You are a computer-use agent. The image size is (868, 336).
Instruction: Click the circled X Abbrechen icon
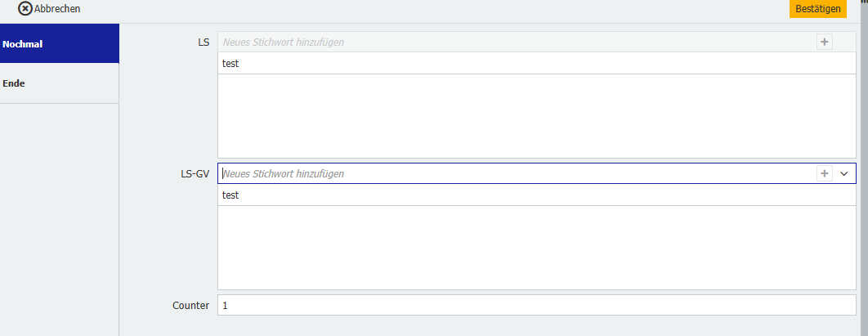click(25, 9)
